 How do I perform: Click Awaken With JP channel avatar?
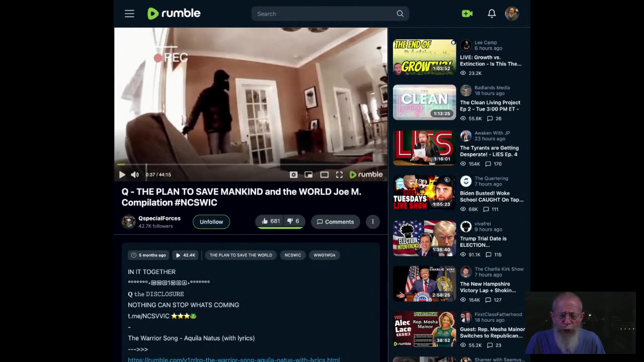click(x=466, y=136)
